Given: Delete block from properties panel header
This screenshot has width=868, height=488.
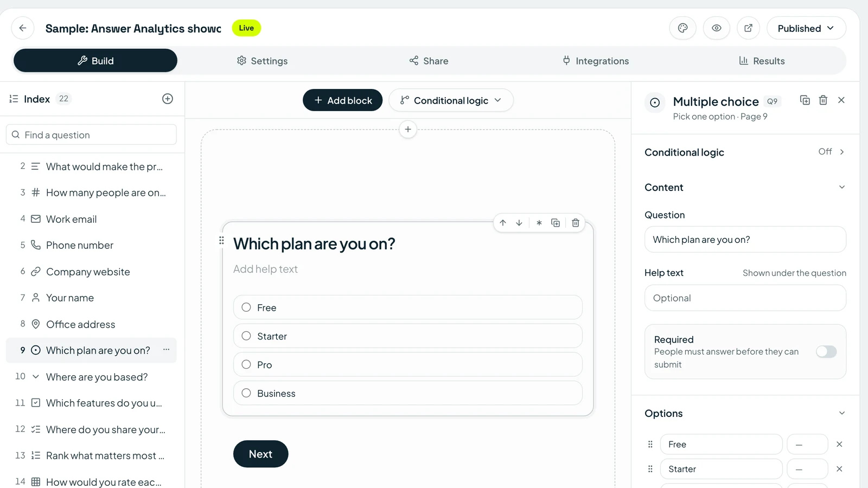Looking at the screenshot, I should pyautogui.click(x=823, y=100).
